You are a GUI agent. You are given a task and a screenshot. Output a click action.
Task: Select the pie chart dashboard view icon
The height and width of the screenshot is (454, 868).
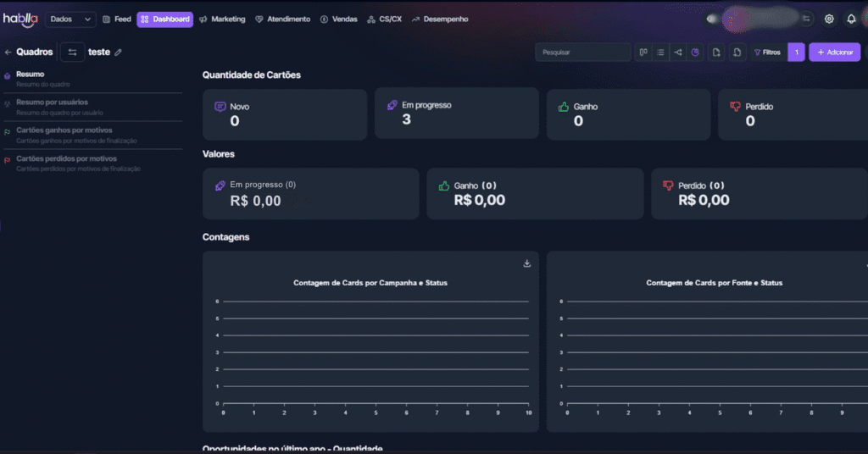click(x=695, y=53)
